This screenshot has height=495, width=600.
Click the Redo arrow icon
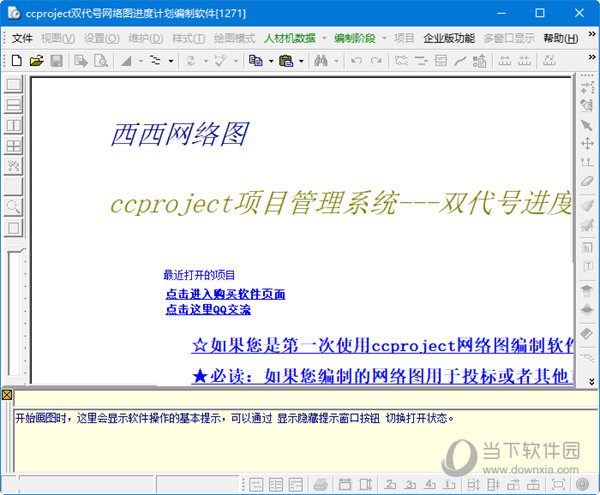coord(377,60)
